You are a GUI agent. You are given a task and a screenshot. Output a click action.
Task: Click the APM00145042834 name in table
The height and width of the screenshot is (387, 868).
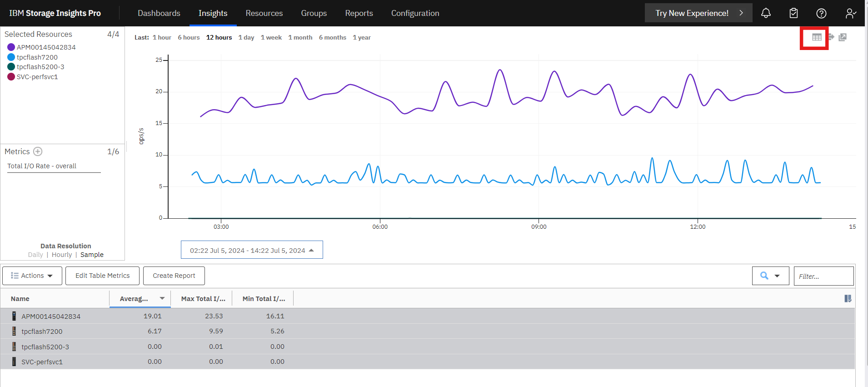pos(51,317)
